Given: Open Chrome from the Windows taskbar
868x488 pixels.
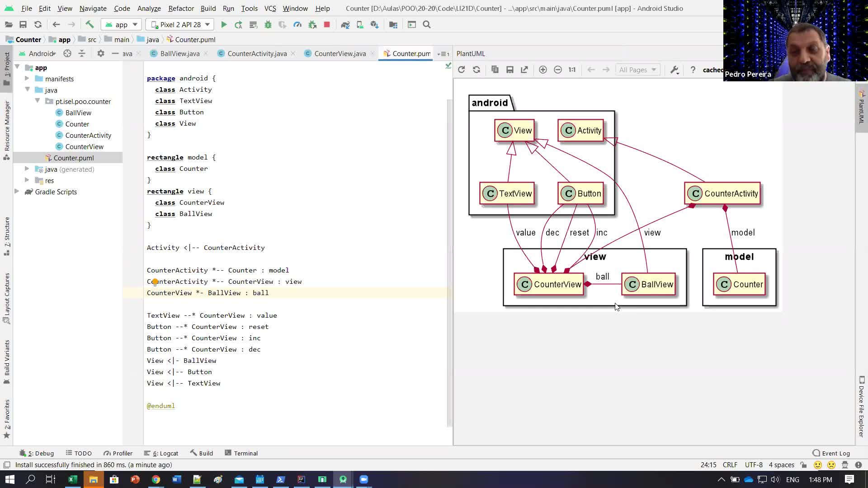Looking at the screenshot, I should [x=156, y=479].
